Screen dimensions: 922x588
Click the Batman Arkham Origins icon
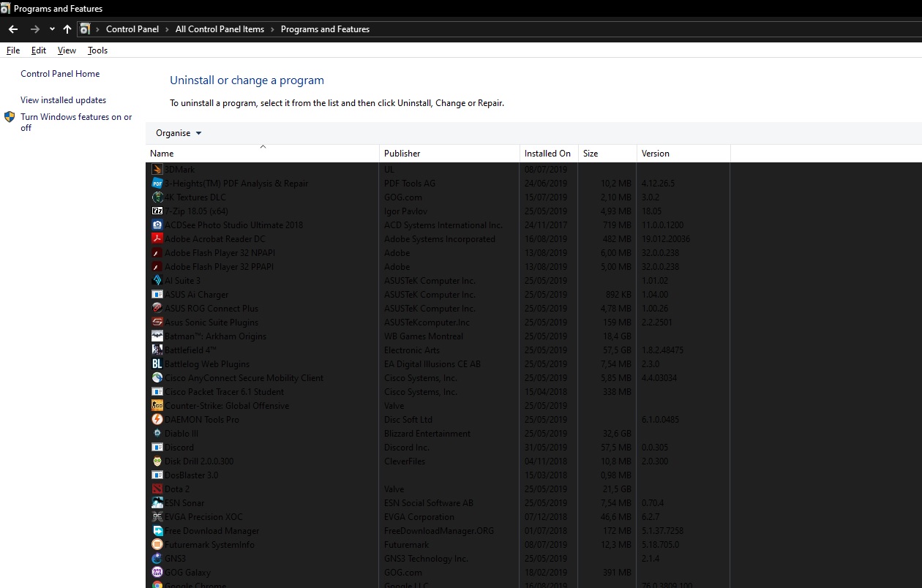pos(157,336)
